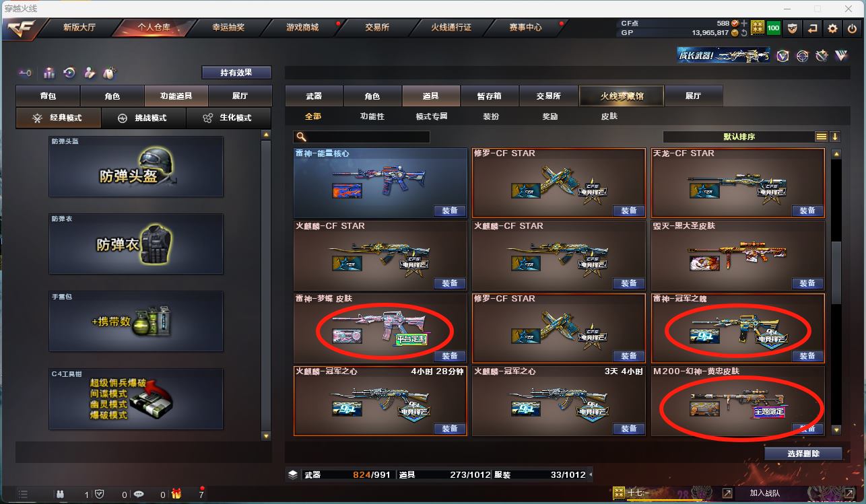866x504 pixels.
Task: Open the settings gear in top bar
Action: (833, 28)
